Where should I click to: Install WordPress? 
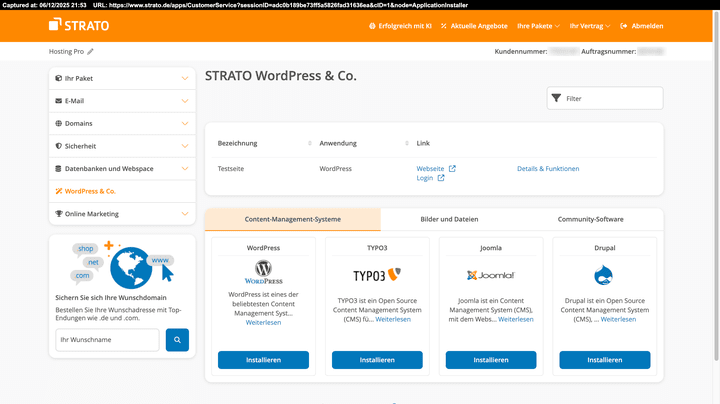pos(263,360)
